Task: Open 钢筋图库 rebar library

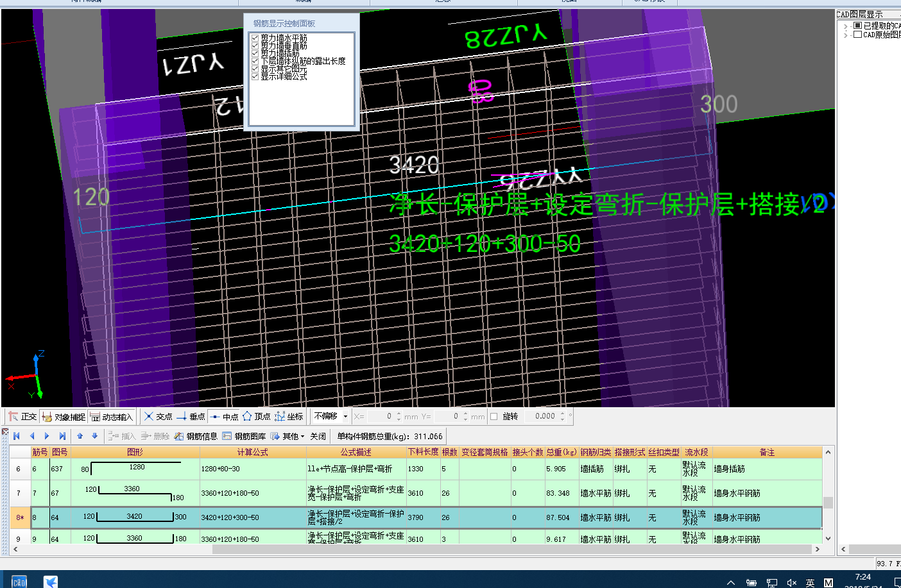Action: point(244,436)
